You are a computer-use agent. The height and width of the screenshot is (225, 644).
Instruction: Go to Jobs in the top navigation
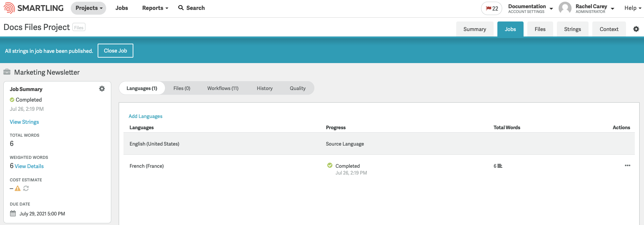[x=121, y=8]
